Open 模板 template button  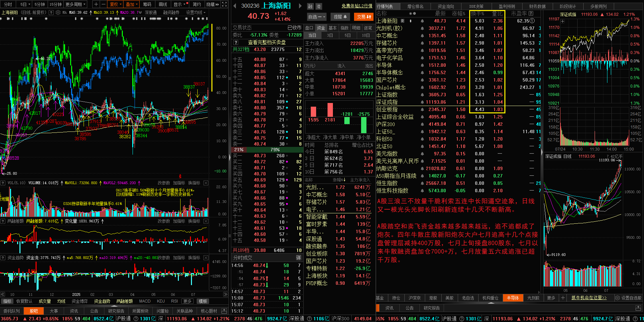[x=203, y=301]
